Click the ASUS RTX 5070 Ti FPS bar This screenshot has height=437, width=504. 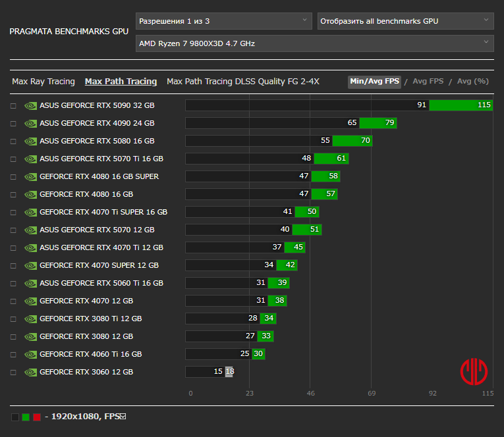point(267,159)
